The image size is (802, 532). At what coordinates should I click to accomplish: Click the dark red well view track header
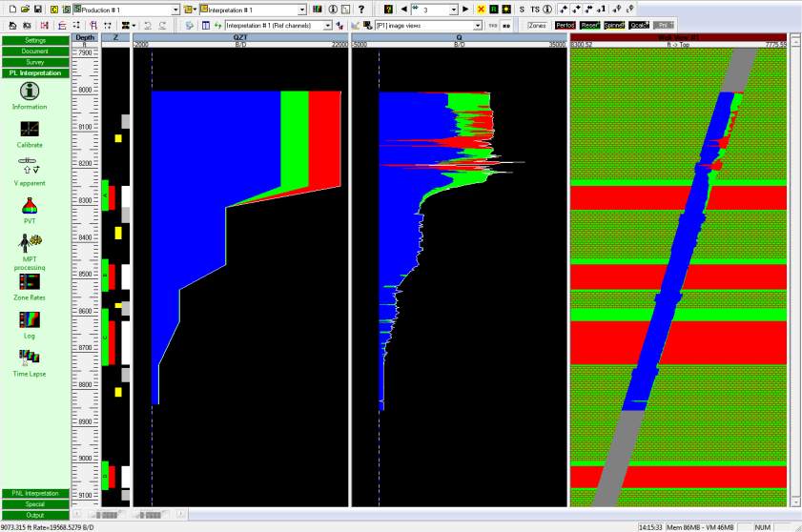click(678, 37)
